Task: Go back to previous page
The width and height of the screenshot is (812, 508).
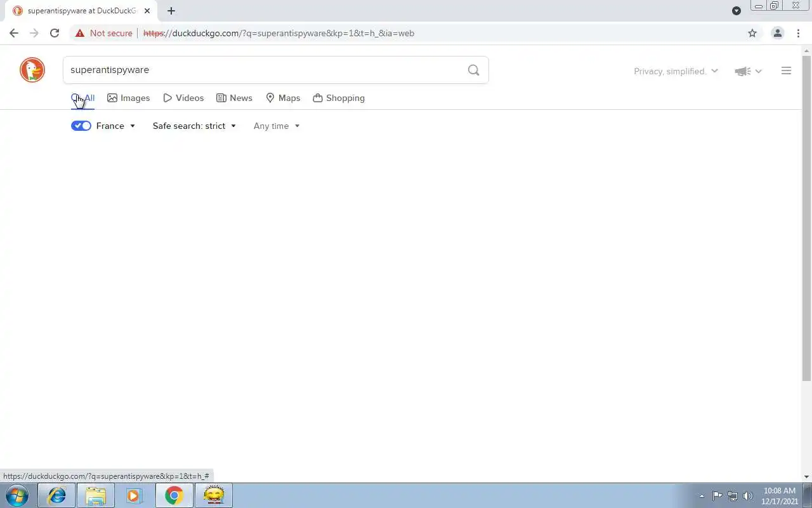Action: click(x=14, y=33)
